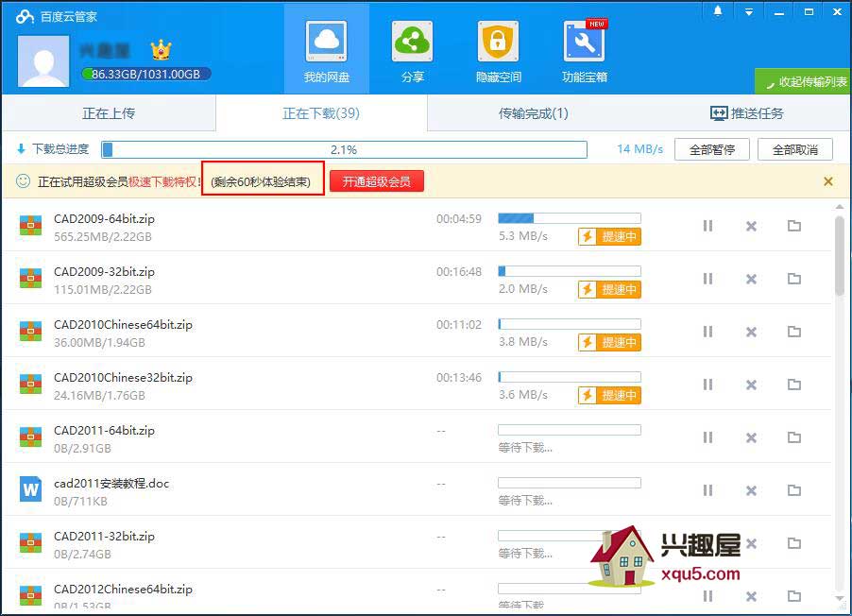
Task: Select the CAD2009-32bit.zip file name
Action: pos(104,271)
